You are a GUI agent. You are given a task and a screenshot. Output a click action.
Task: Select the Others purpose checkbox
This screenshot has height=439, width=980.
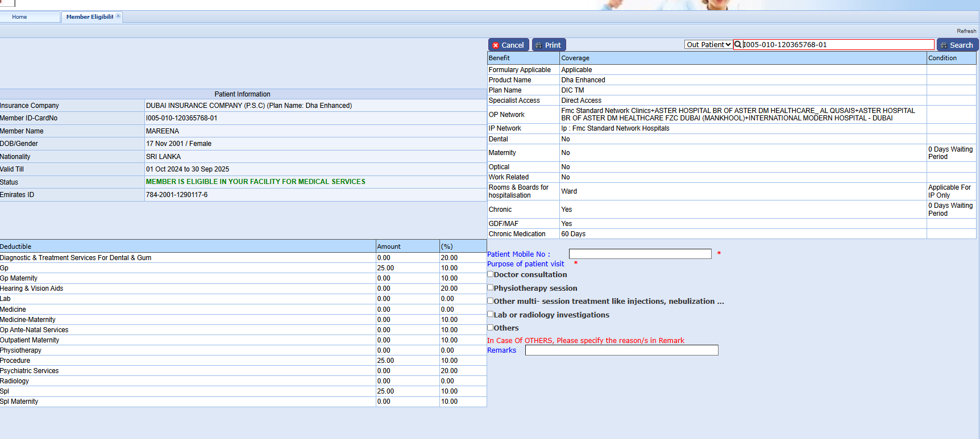pyautogui.click(x=490, y=327)
